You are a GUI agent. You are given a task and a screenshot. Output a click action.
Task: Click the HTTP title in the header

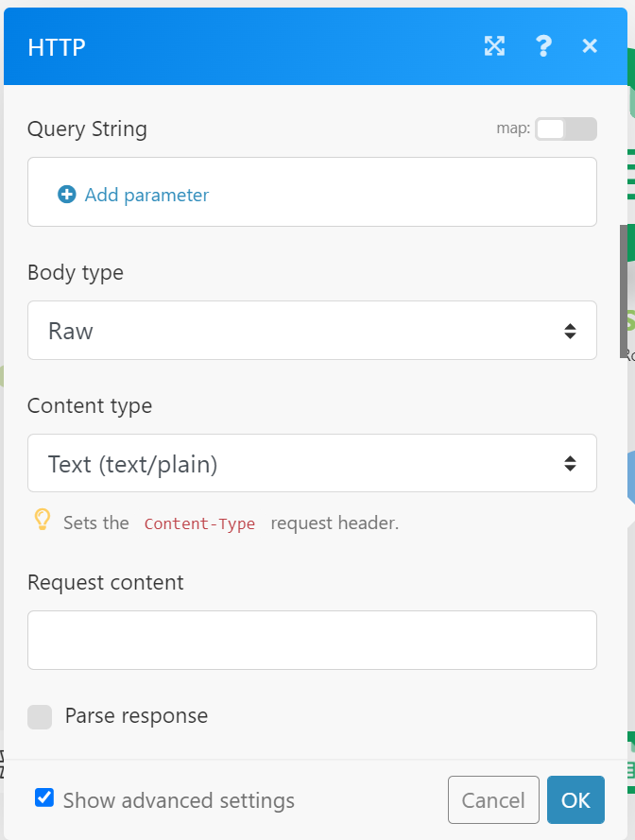point(57,47)
